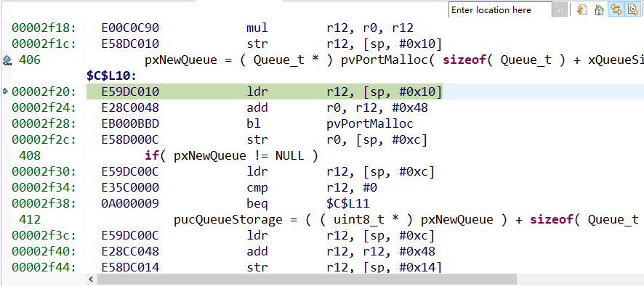644x286 pixels.
Task: Click the instruction pointer arrow at 00002f20
Action: point(5,91)
